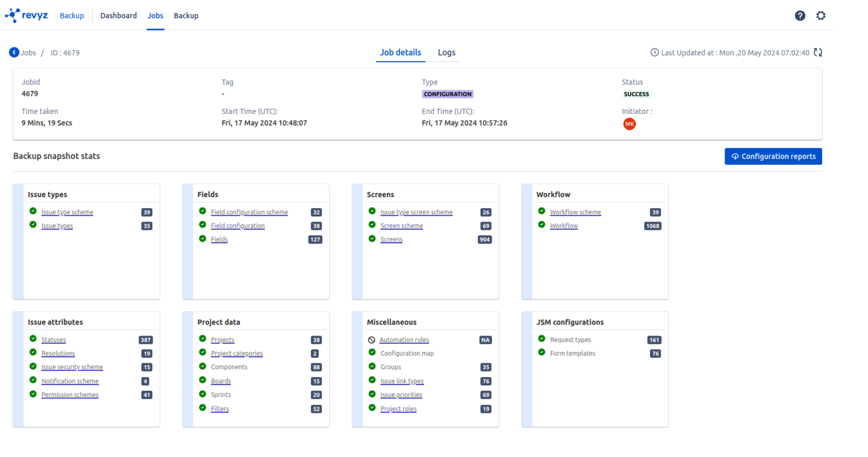The image size is (868, 457).
Task: Click the MK initiator avatar
Action: click(x=629, y=124)
